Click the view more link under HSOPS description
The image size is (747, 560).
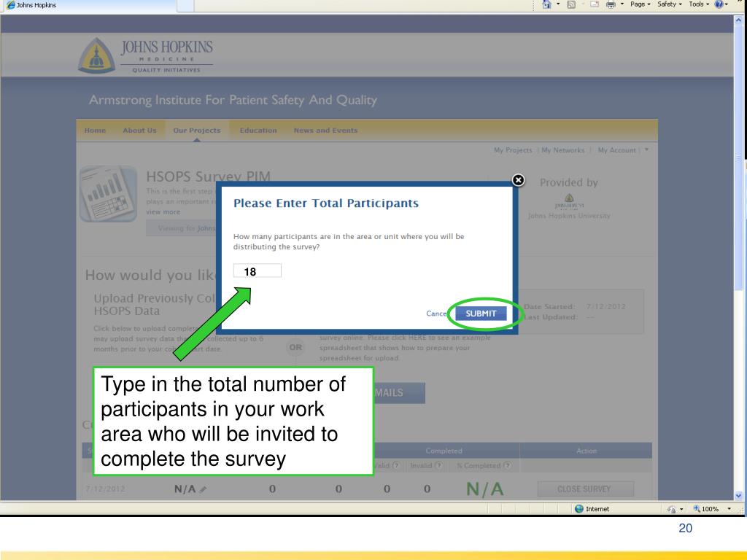pos(163,212)
